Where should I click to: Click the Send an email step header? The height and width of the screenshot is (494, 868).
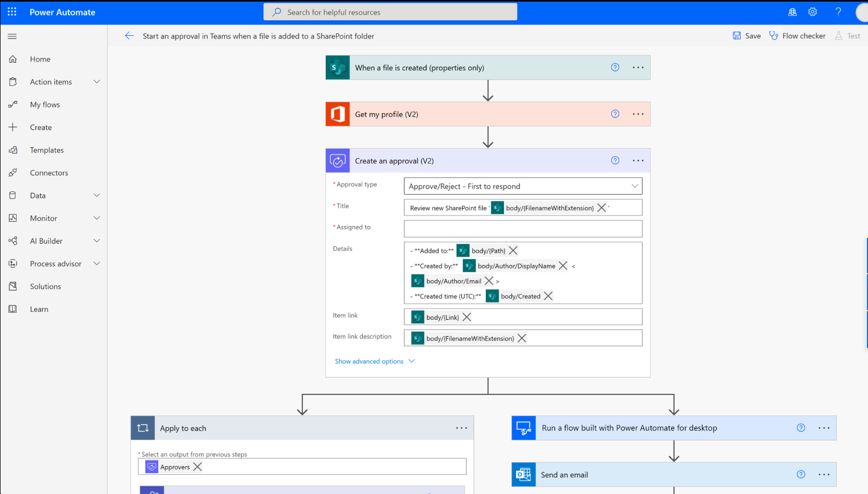674,475
